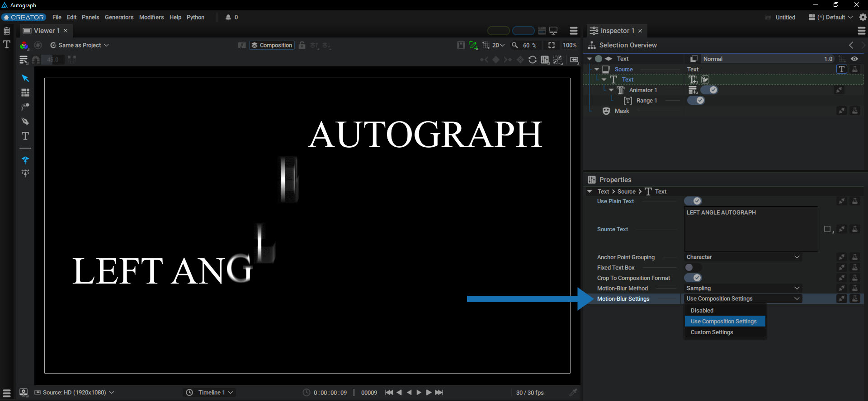The image size is (868, 401).
Task: Click the viewer magnifier zoom icon
Action: click(514, 45)
